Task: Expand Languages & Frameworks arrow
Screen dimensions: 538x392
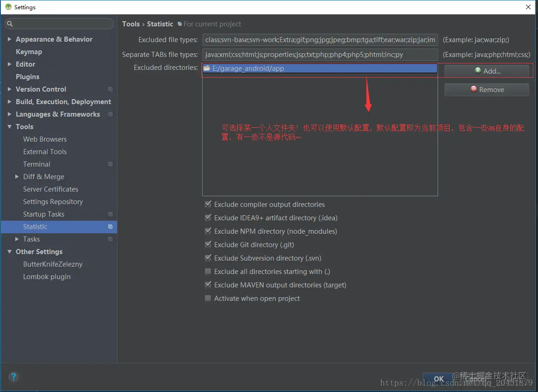Action: pos(9,114)
